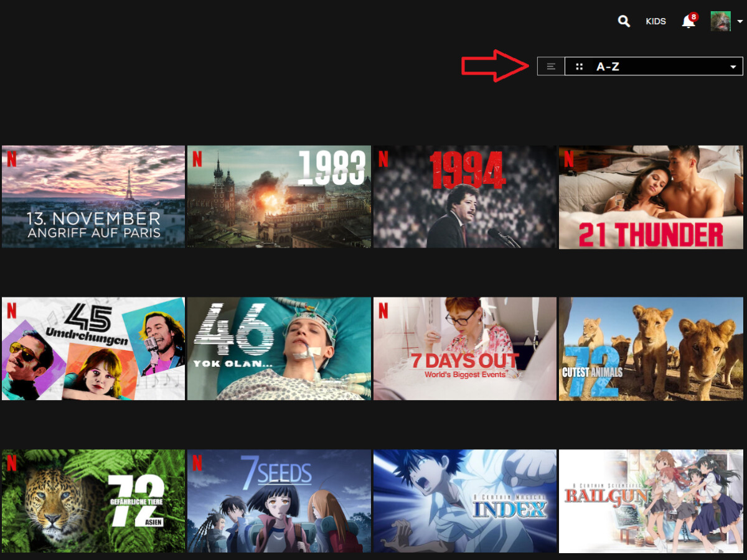Switch to list view layout
747x560 pixels.
click(x=551, y=67)
